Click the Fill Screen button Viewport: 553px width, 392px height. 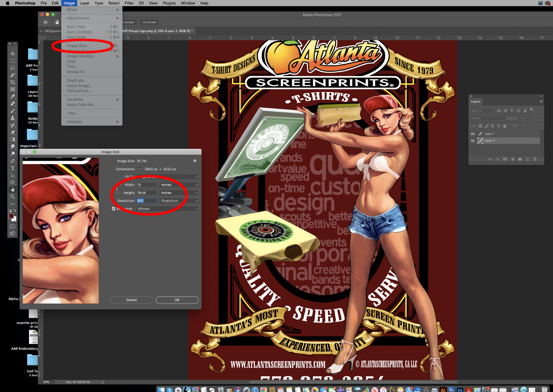point(149,22)
